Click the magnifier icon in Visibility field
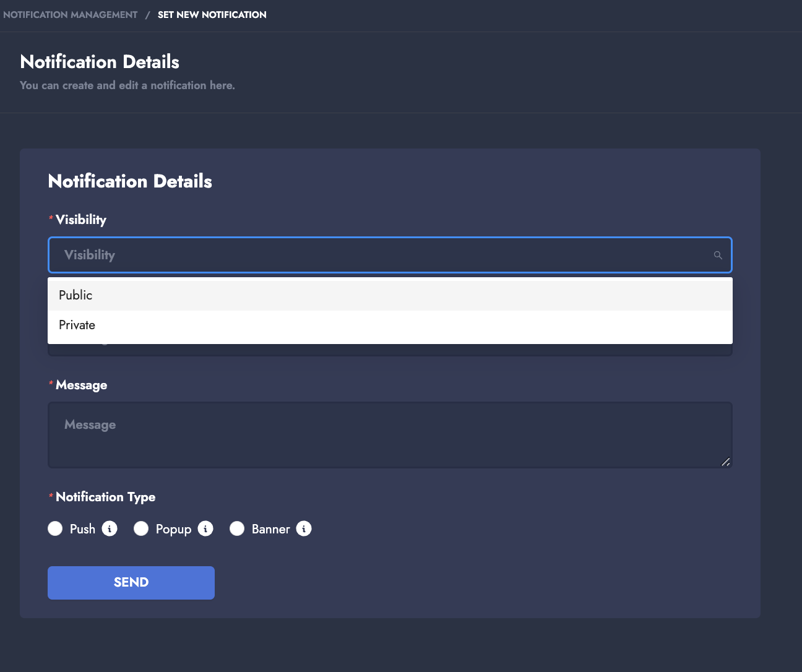Viewport: 802px width, 672px height. 718,255
